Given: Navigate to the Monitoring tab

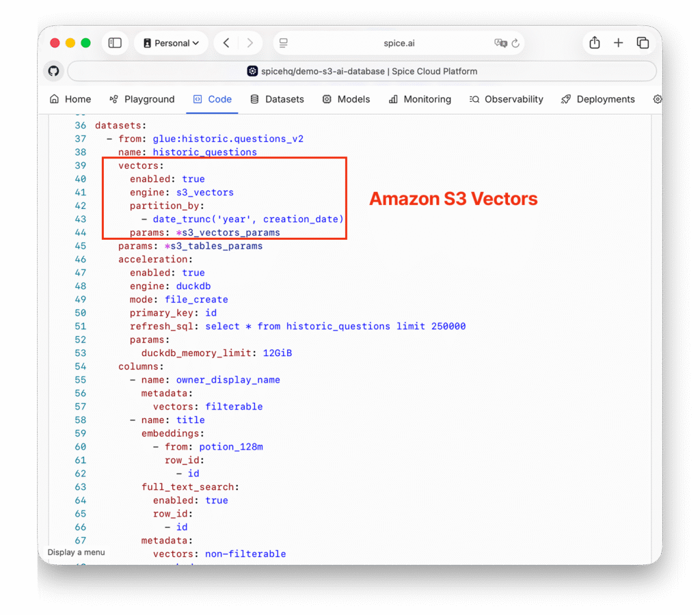Looking at the screenshot, I should click(x=420, y=99).
